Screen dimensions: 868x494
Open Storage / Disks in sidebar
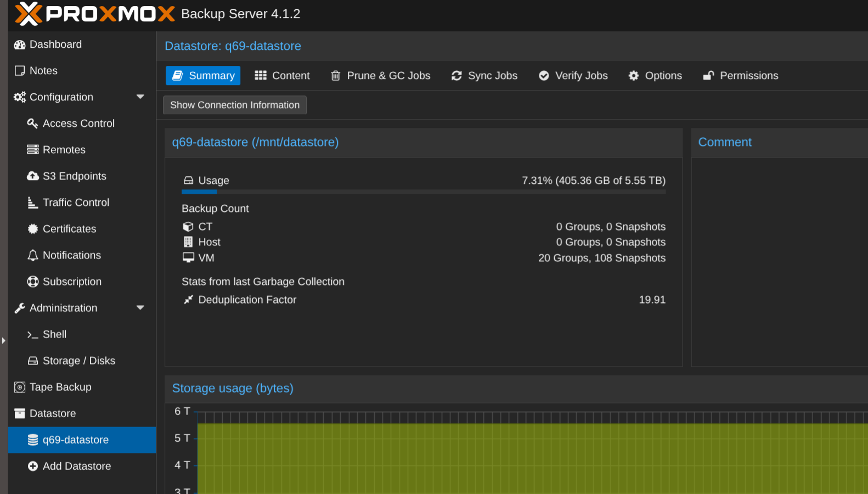tap(78, 361)
